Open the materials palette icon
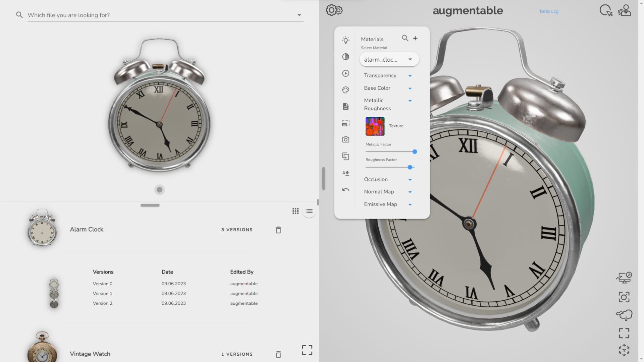 345,90
